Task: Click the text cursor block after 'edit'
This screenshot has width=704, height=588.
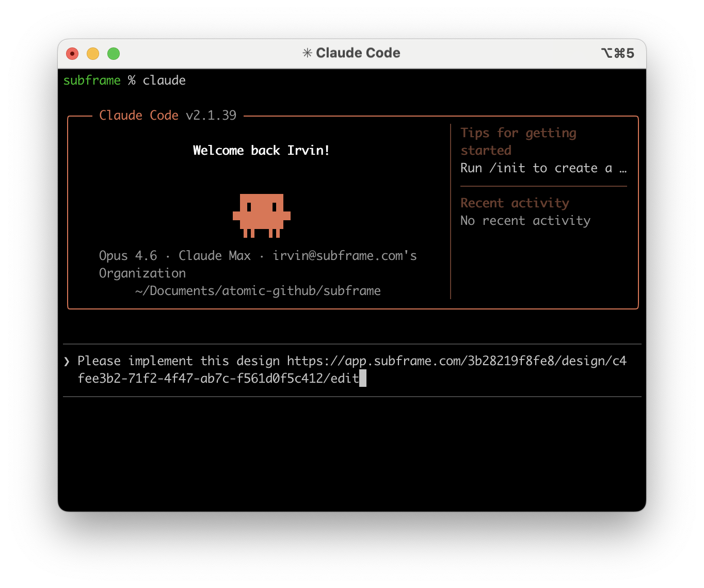Action: point(363,378)
